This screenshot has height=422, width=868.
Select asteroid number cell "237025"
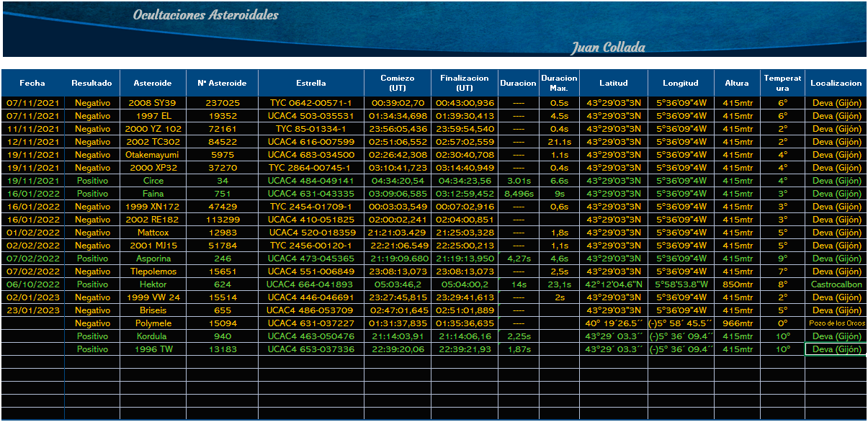tap(222, 103)
